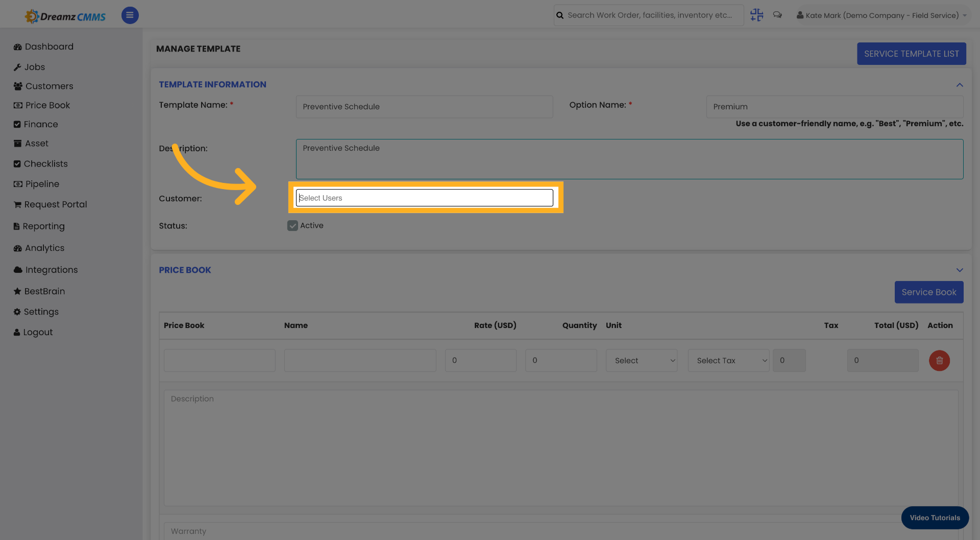Image resolution: width=980 pixels, height=540 pixels.
Task: Click the Integrations cloud icon
Action: [17, 270]
